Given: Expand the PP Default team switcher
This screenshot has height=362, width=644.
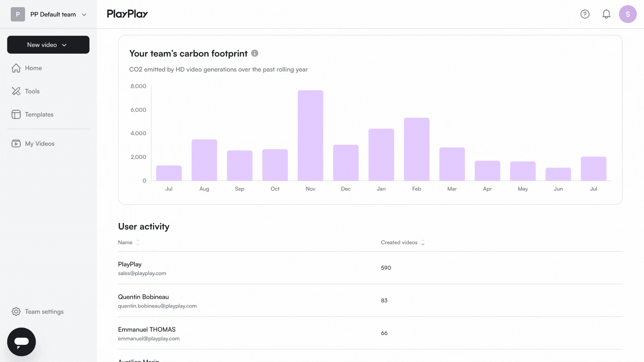Looking at the screenshot, I should (49, 14).
